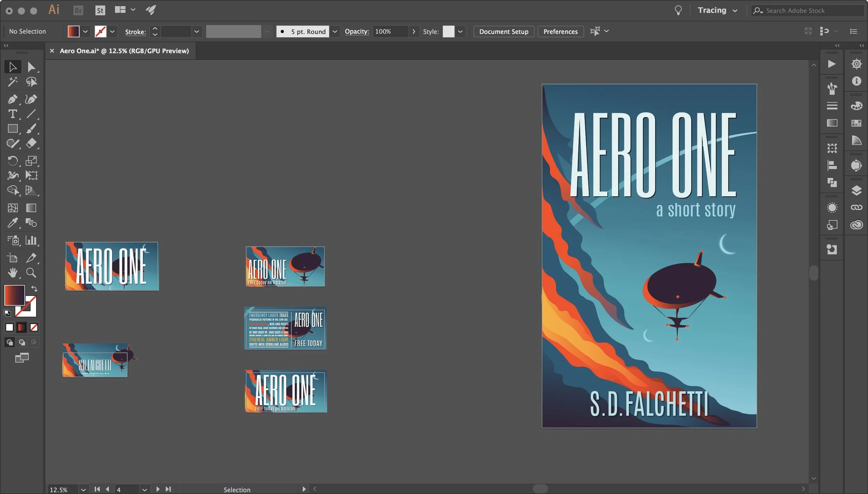The height and width of the screenshot is (494, 868).
Task: Set paint mode to None
Action: 34,327
